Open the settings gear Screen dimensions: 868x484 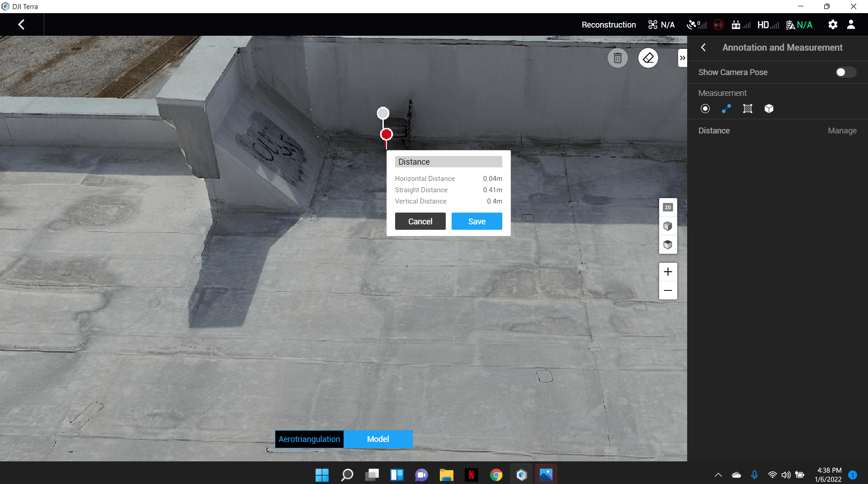click(832, 25)
